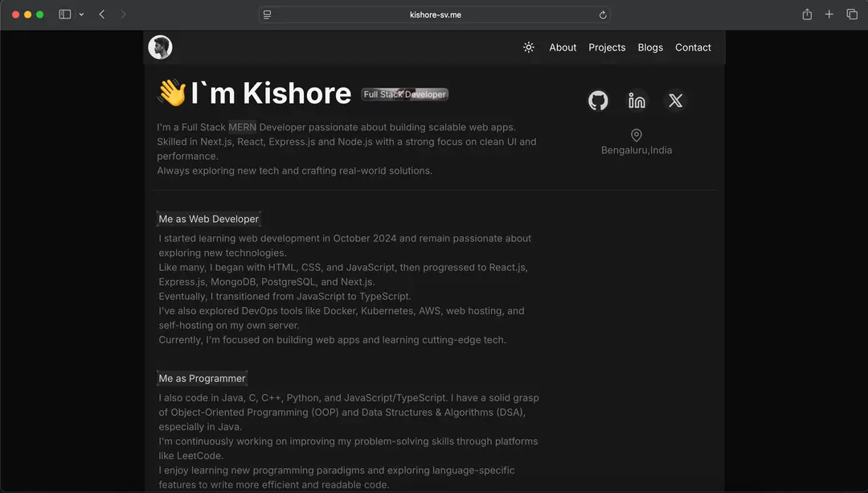Show the Safari sidebar
Screen dimensions: 868x493
pyautogui.click(x=65, y=14)
